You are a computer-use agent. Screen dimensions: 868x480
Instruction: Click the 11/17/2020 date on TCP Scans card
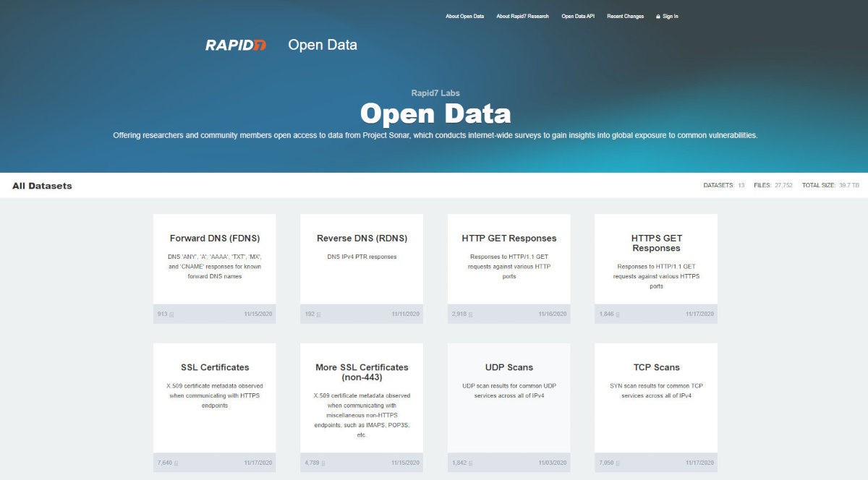(699, 463)
